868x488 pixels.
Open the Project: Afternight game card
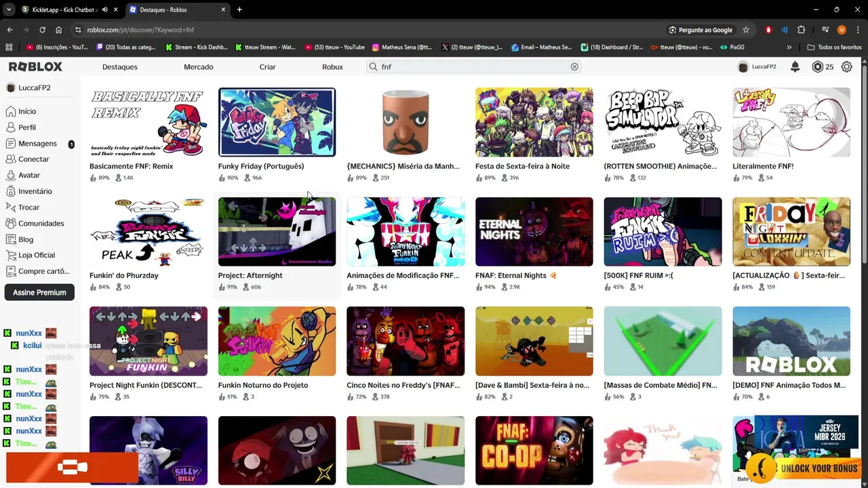click(277, 245)
